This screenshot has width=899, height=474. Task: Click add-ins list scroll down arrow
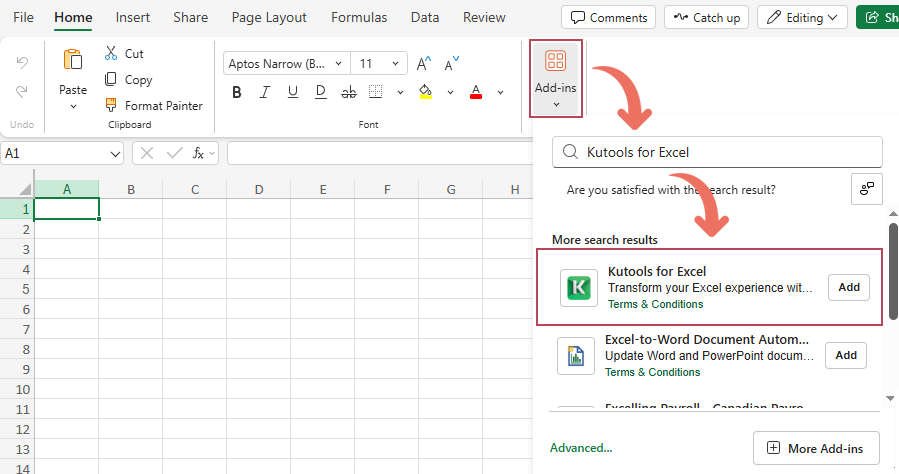tap(890, 398)
